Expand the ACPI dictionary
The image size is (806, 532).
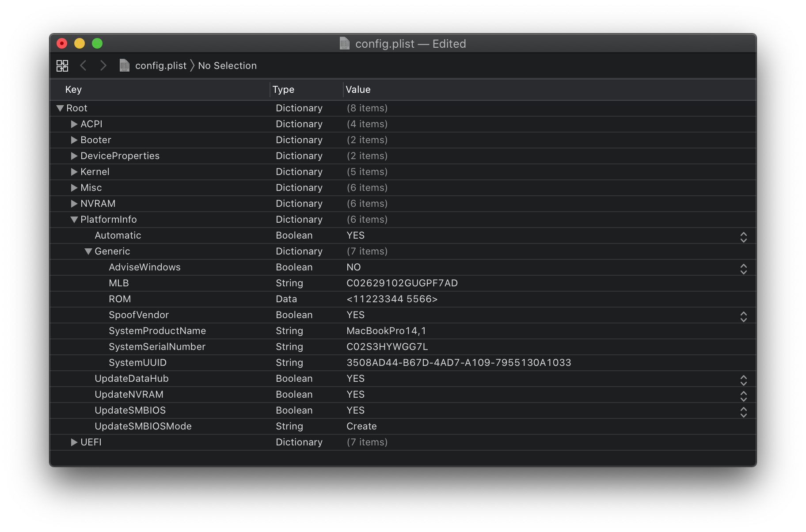point(74,125)
